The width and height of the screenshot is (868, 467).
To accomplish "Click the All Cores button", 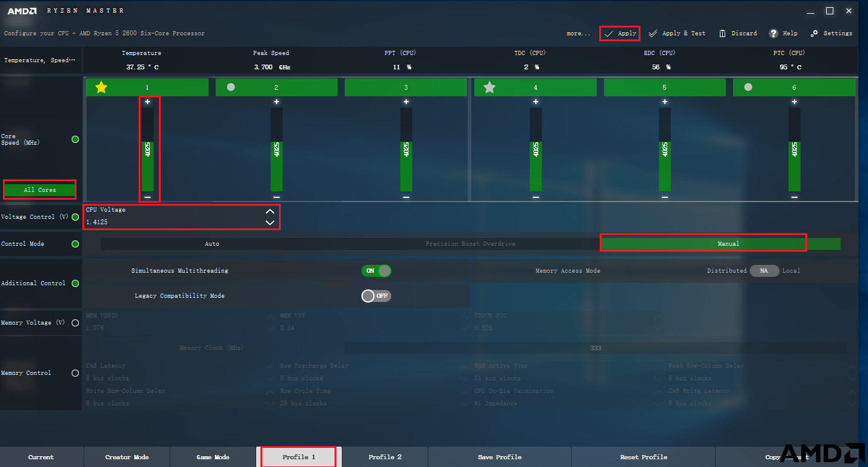I will click(x=40, y=190).
